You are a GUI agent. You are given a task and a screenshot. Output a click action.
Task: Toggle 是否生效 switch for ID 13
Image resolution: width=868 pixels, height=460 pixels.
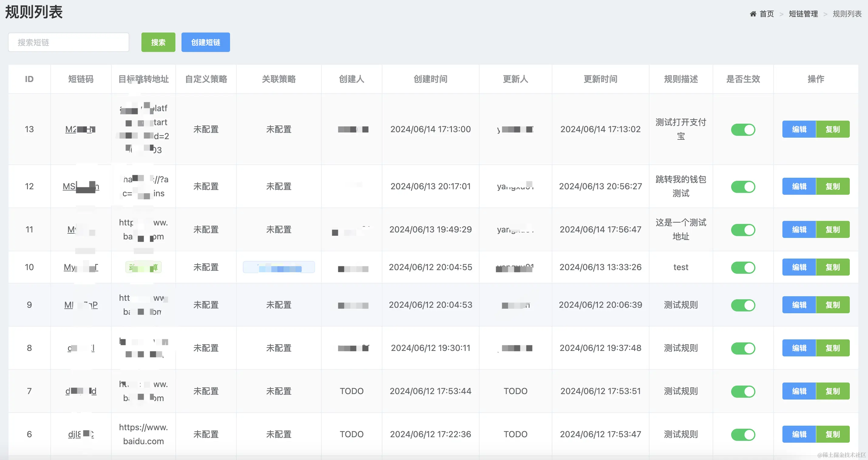click(x=743, y=129)
